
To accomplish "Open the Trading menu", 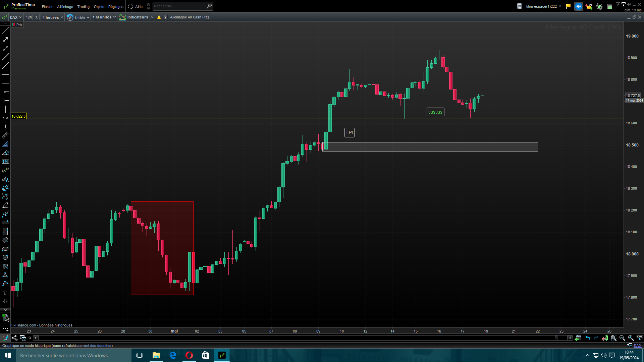I will pyautogui.click(x=83, y=7).
